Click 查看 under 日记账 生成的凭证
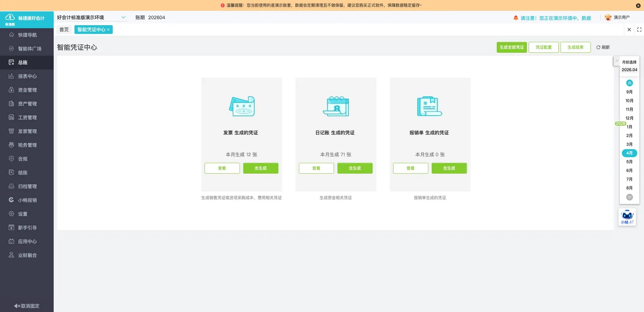644x312 pixels. coord(316,168)
